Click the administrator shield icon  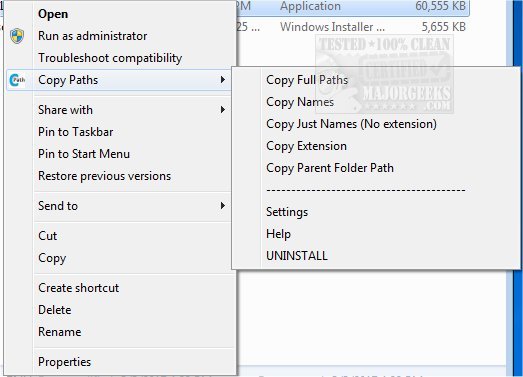click(x=17, y=36)
